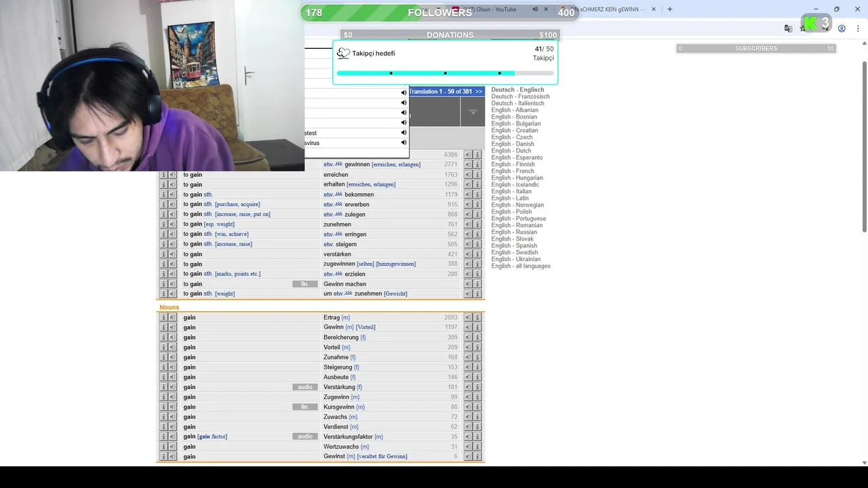Image resolution: width=868 pixels, height=488 pixels.
Task: Select 'English - Spanish' dictionary
Action: (x=514, y=245)
